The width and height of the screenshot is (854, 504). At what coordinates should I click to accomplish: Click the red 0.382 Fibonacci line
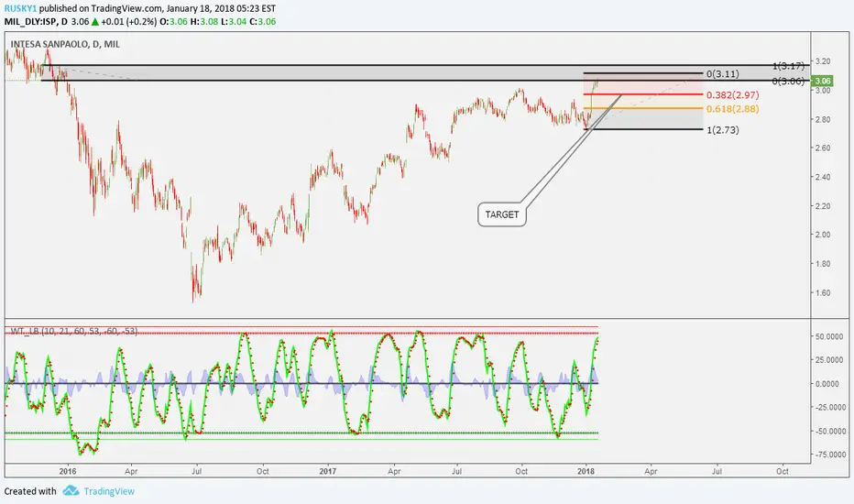[x=643, y=94]
